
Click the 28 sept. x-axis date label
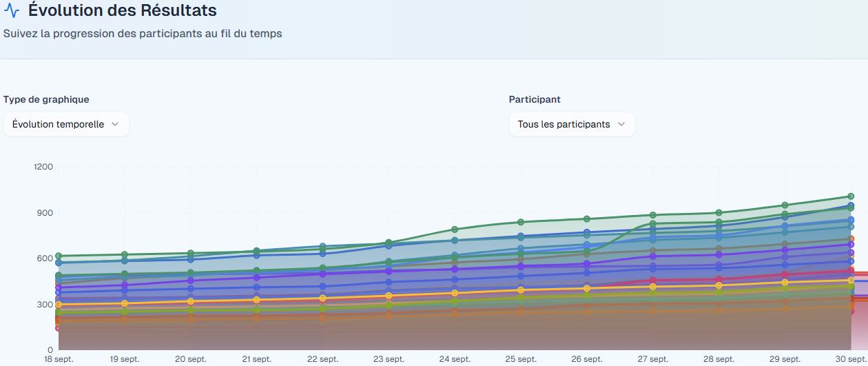coord(719,359)
